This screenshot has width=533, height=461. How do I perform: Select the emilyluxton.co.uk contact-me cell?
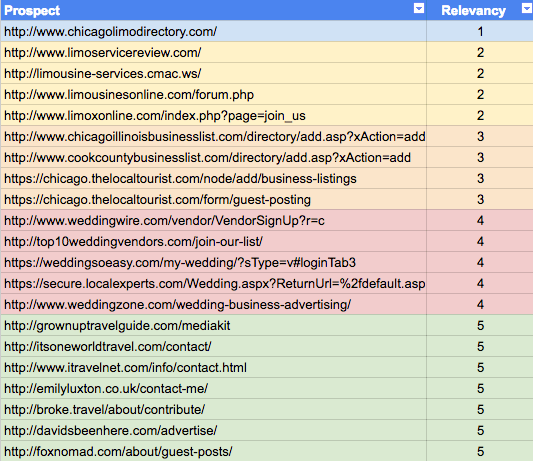tap(213, 389)
